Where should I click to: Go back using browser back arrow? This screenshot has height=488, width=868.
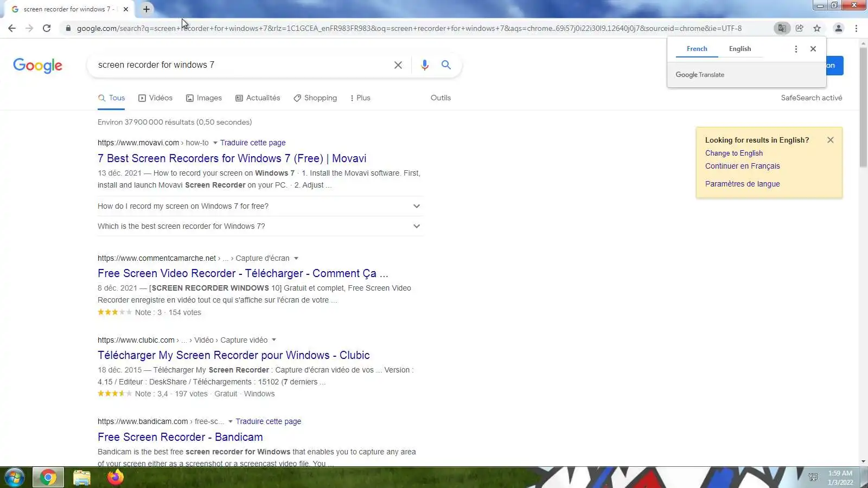pyautogui.click(x=12, y=28)
